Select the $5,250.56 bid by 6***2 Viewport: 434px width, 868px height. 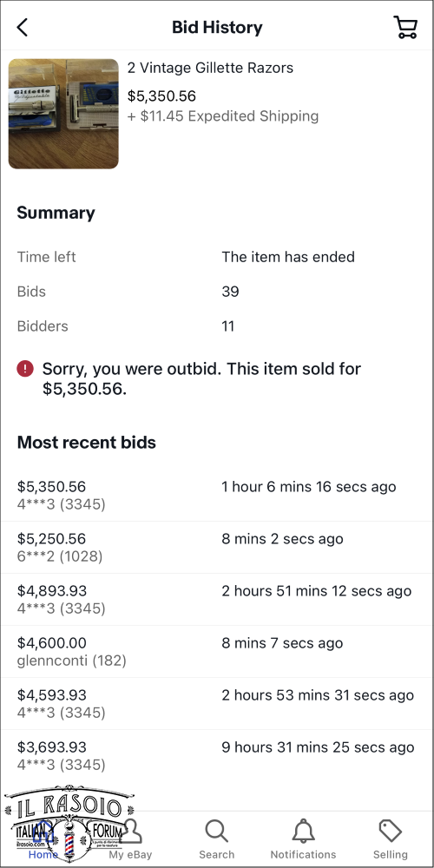coord(217,548)
